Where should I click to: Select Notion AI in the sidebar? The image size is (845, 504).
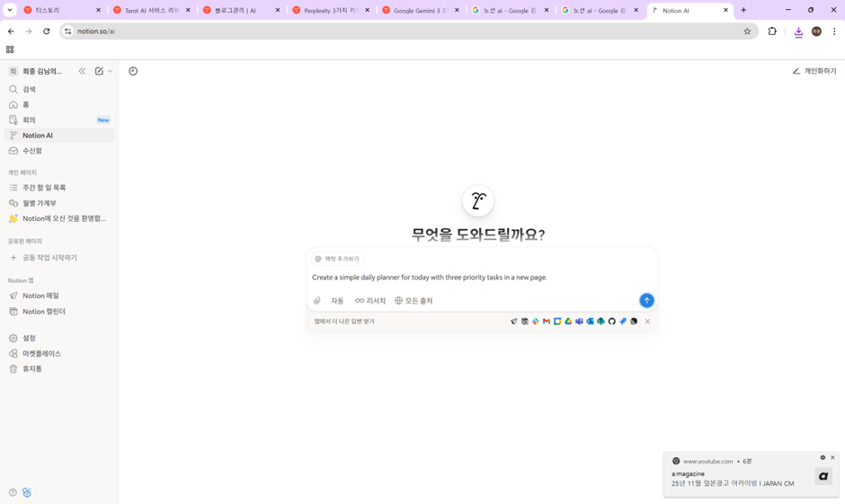click(59, 135)
